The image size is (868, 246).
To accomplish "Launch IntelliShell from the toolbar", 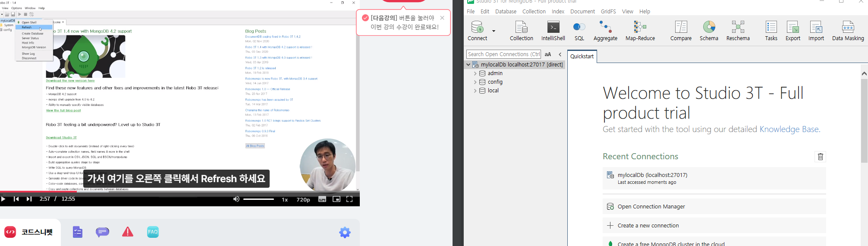I will pyautogui.click(x=553, y=31).
